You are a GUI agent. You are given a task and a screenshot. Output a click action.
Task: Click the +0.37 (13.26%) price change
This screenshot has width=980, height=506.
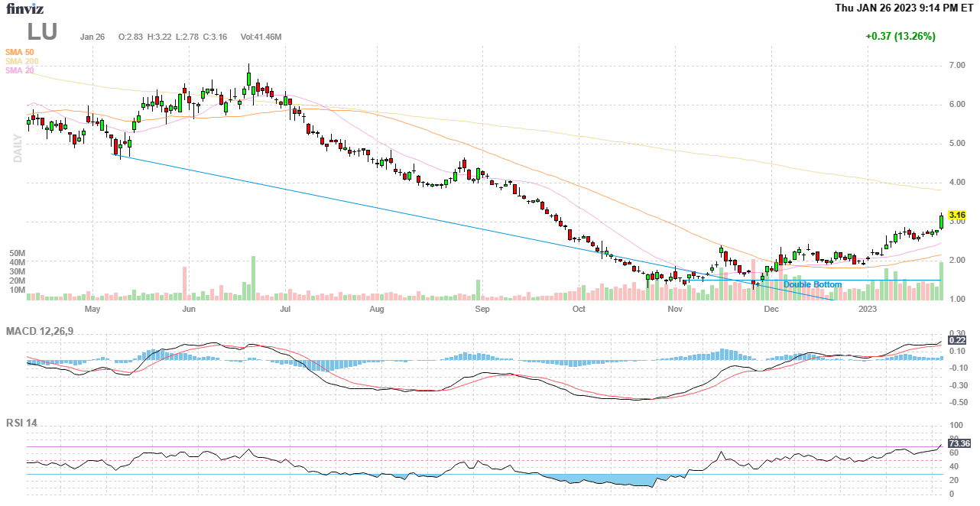tap(900, 36)
